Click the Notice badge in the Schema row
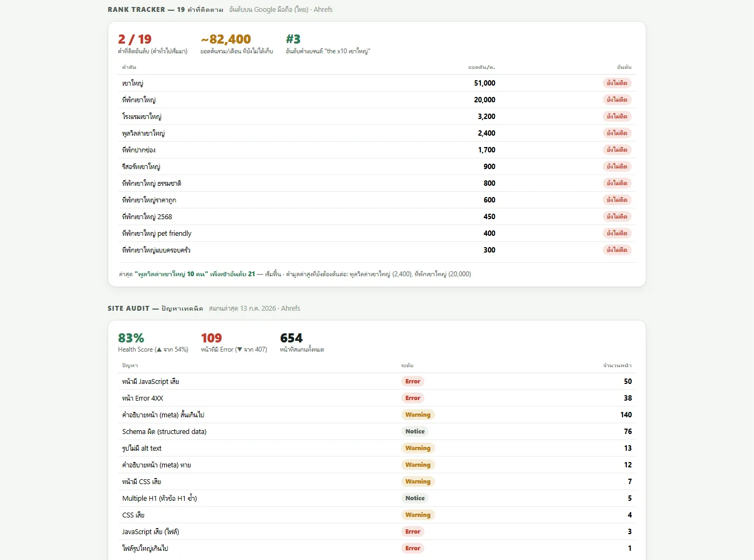Viewport: 754px width, 560px height. (415, 431)
